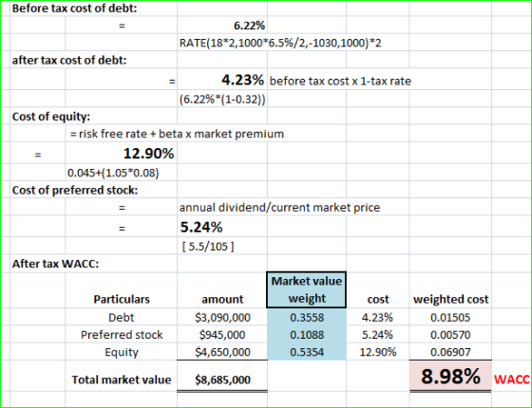
Task: Click the red WACC label cell
Action: (511, 380)
